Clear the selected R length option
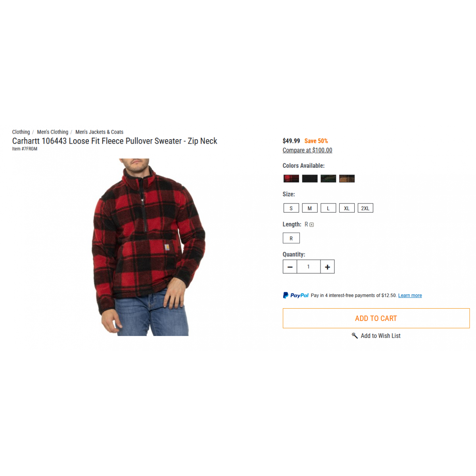The height and width of the screenshot is (476, 476). [312, 225]
